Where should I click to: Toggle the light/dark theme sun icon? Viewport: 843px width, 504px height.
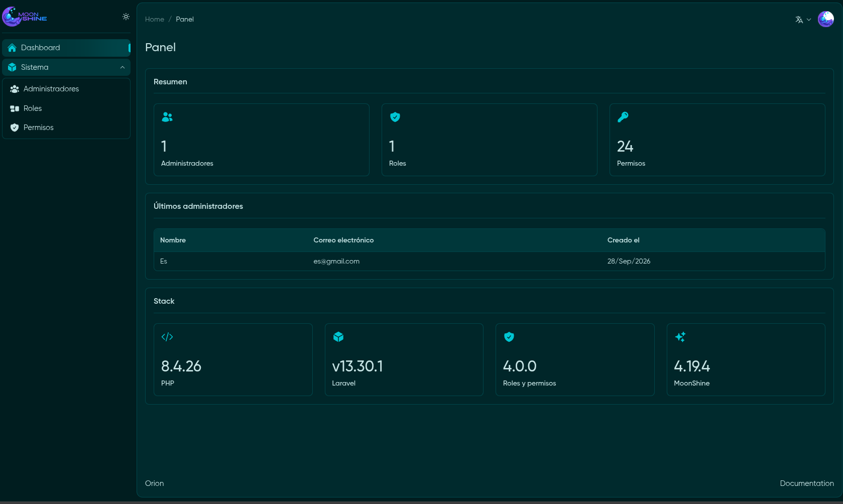(126, 17)
